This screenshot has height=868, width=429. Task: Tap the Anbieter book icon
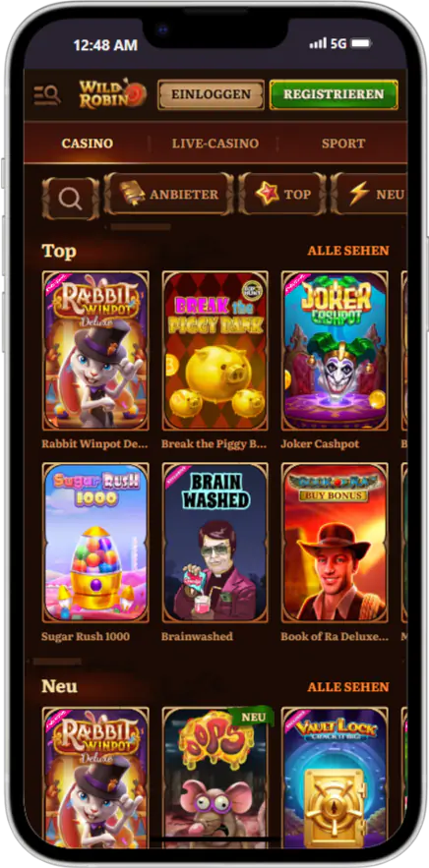pyautogui.click(x=132, y=195)
